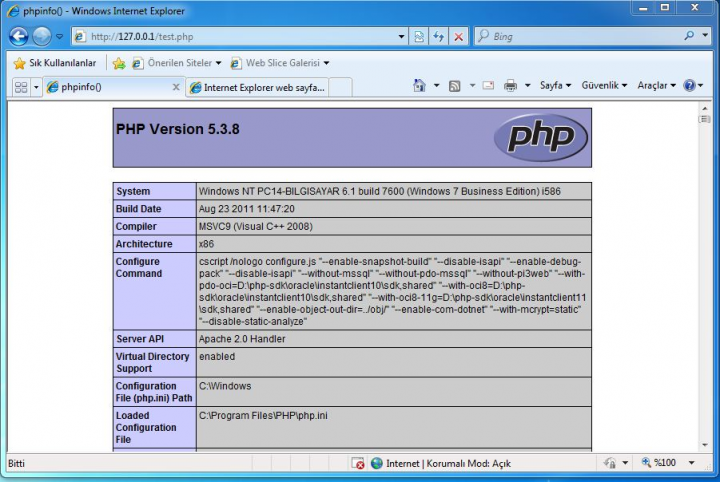Click the Add to Favorites Bar star icon
720x482 pixels.
(x=119, y=63)
